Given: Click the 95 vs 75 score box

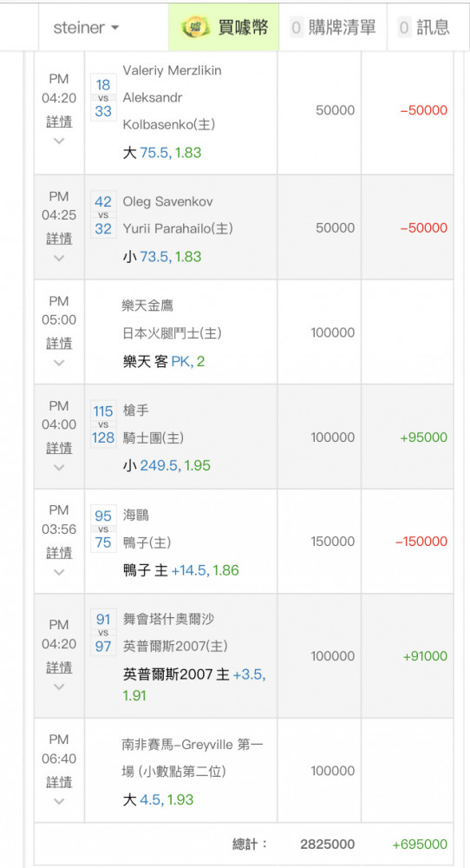Looking at the screenshot, I should [103, 529].
